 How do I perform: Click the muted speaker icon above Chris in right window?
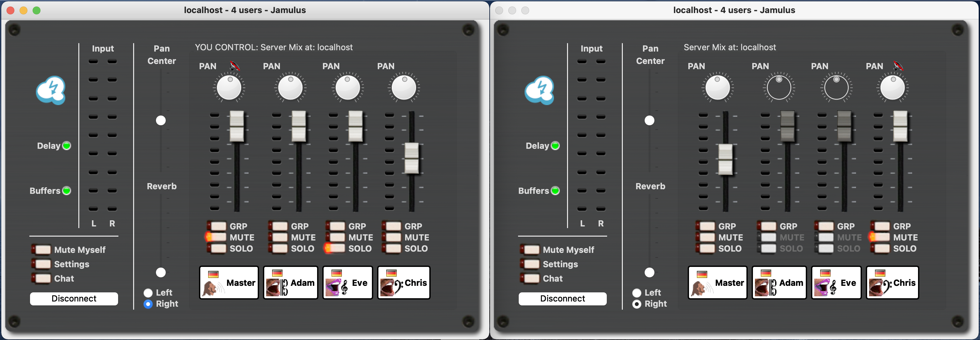point(898,66)
